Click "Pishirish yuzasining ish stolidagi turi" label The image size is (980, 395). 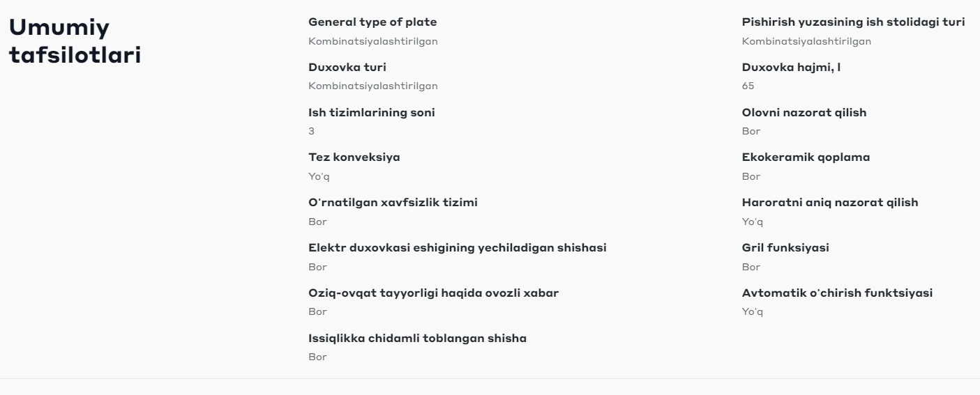click(853, 22)
